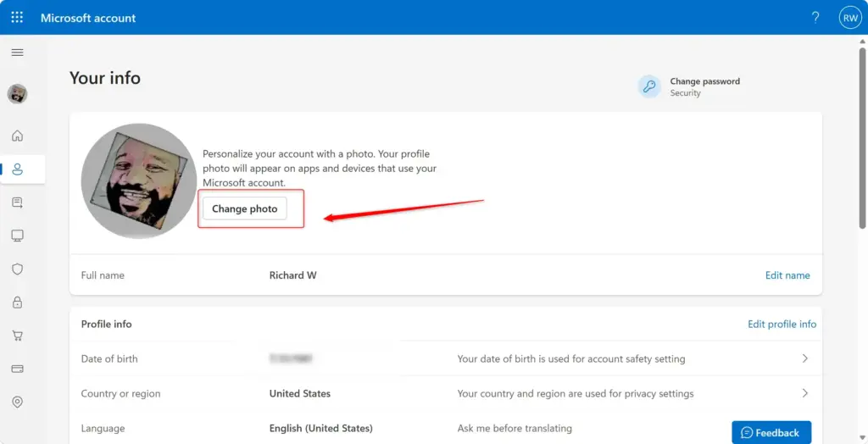Click the 'Profile info' section heading
The image size is (868, 444).
tap(106, 324)
